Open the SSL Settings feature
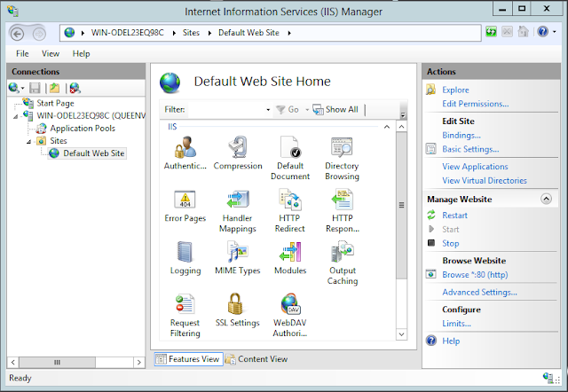This screenshot has width=568, height=392. 237,310
